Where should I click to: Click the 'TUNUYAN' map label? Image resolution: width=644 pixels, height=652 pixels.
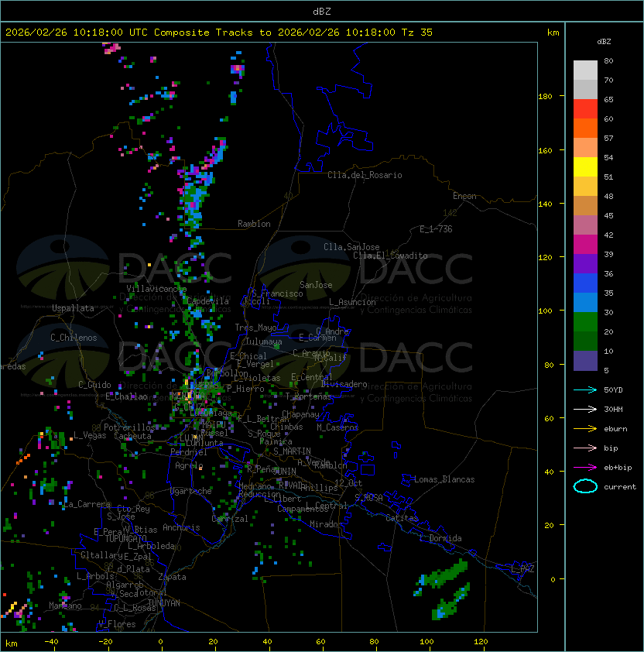(x=164, y=603)
